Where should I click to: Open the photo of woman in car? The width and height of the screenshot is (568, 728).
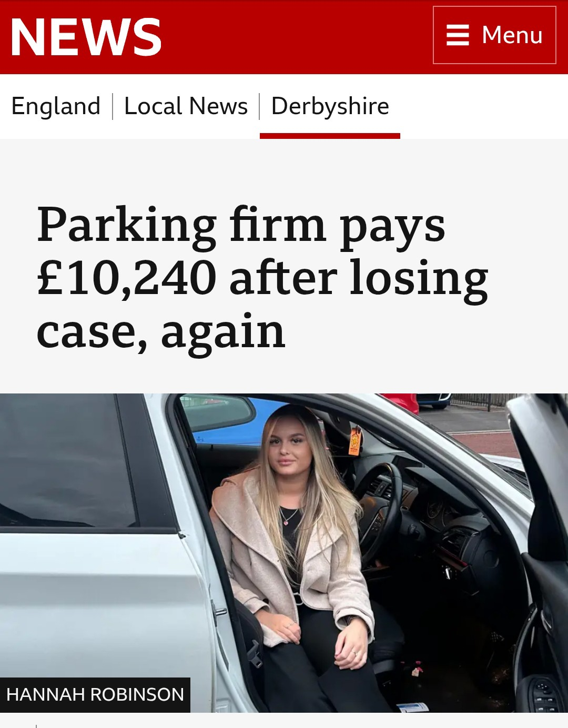pyautogui.click(x=284, y=553)
